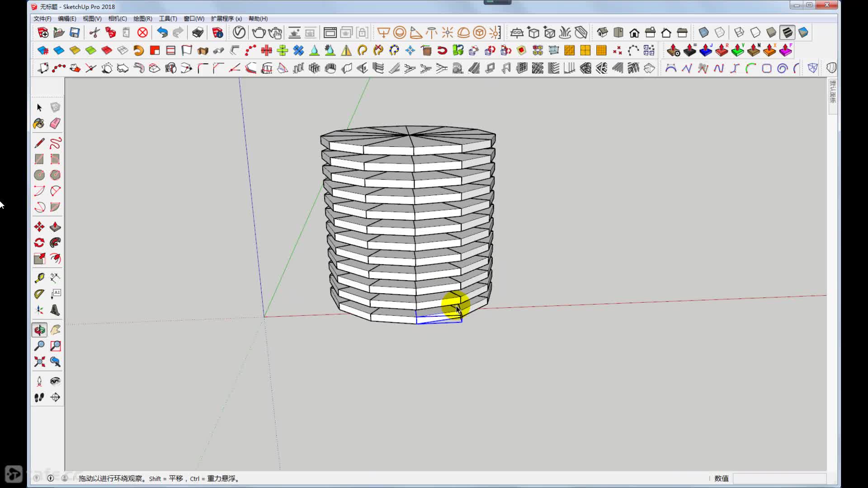Viewport: 868px width, 488px height.
Task: Open the 帮助(H) menu
Action: coord(258,19)
